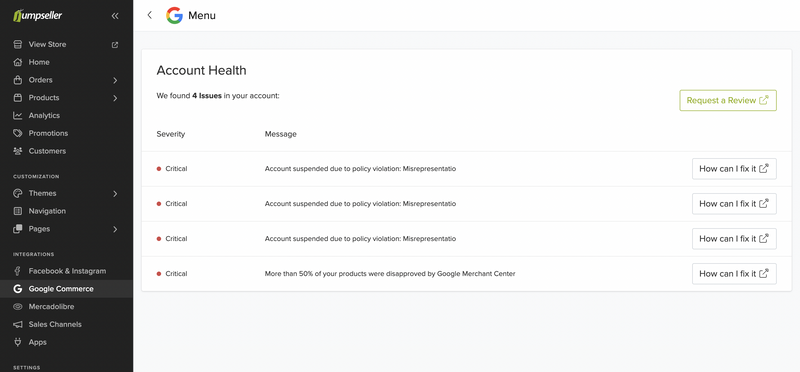The image size is (800, 372).
Task: Collapse the sidebar with double-chevron icon
Action: 115,16
